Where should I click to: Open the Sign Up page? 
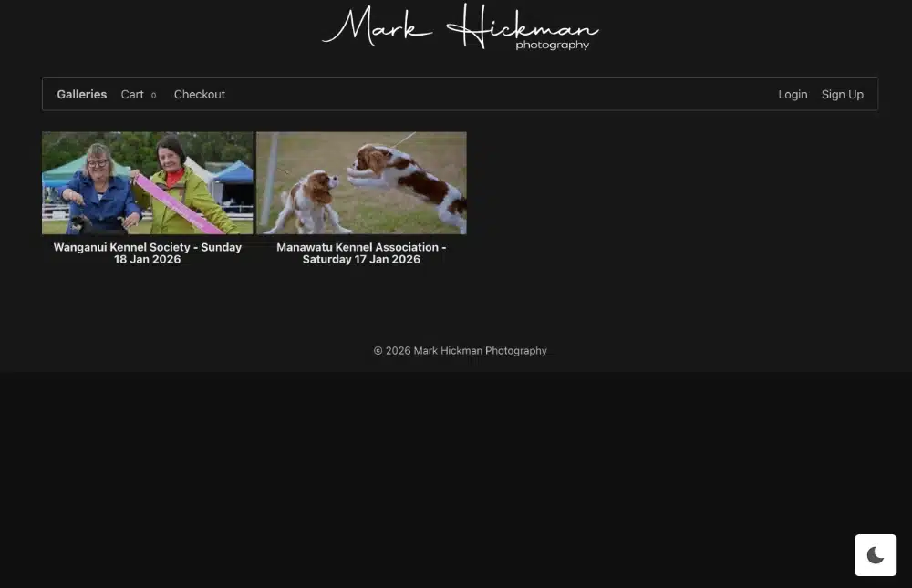click(842, 94)
